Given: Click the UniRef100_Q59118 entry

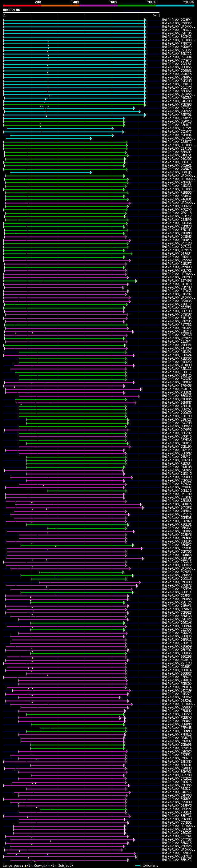Looking at the screenshot, I should 177,213.
